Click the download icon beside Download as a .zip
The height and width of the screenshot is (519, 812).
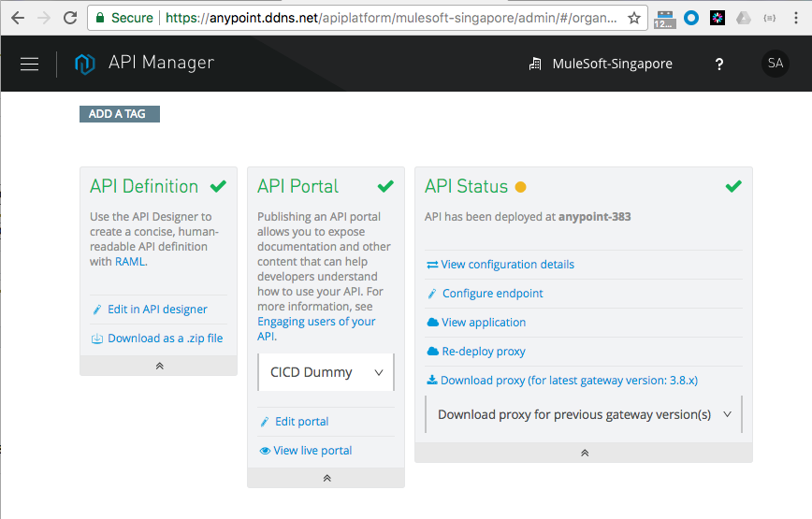coord(97,339)
